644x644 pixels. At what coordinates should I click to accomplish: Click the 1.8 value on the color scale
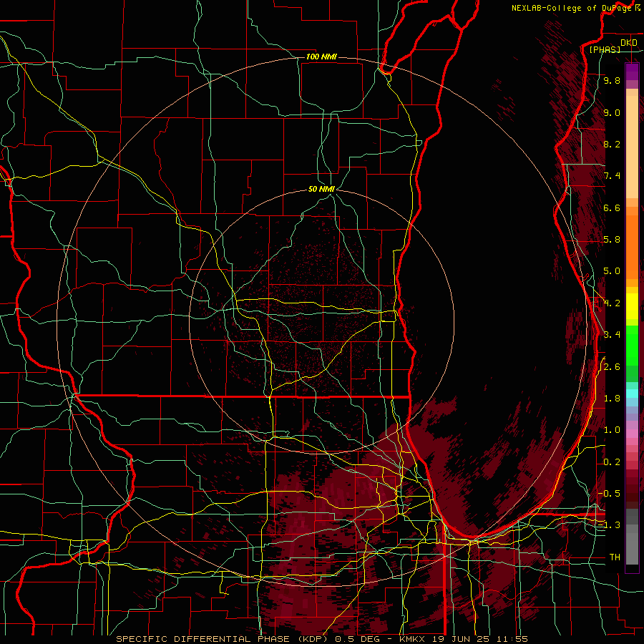(x=612, y=399)
